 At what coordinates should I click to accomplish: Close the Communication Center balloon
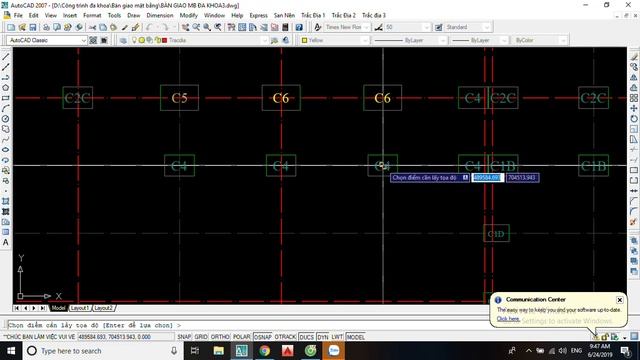pos(620,300)
